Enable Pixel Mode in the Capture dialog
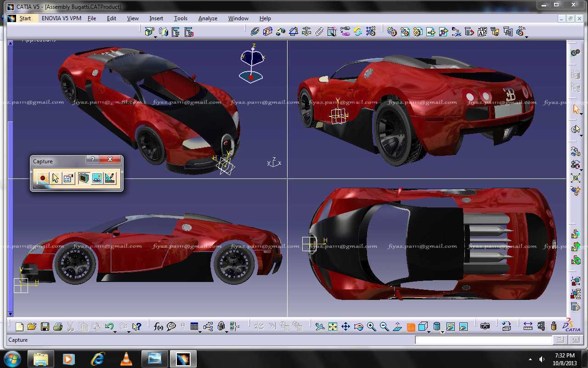The image size is (588, 368). click(97, 178)
